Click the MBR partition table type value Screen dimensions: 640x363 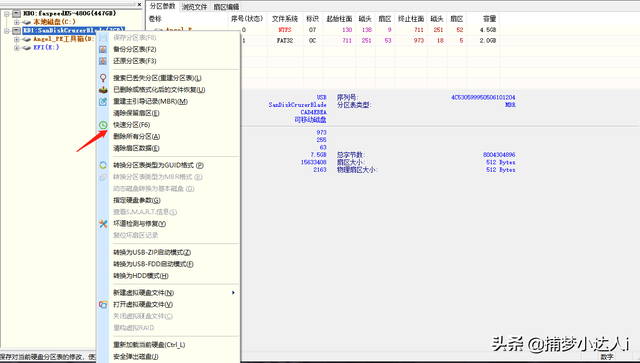(x=510, y=105)
